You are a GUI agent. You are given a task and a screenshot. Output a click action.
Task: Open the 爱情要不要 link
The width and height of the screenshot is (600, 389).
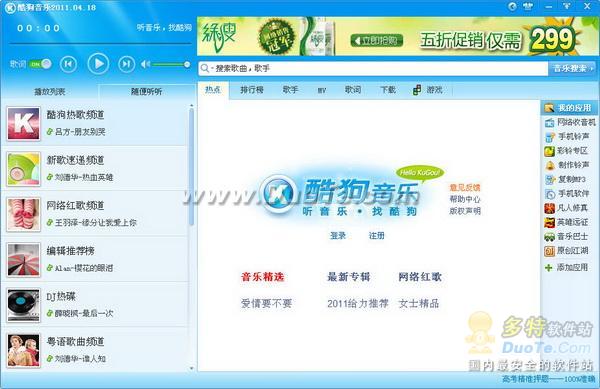[x=266, y=304]
